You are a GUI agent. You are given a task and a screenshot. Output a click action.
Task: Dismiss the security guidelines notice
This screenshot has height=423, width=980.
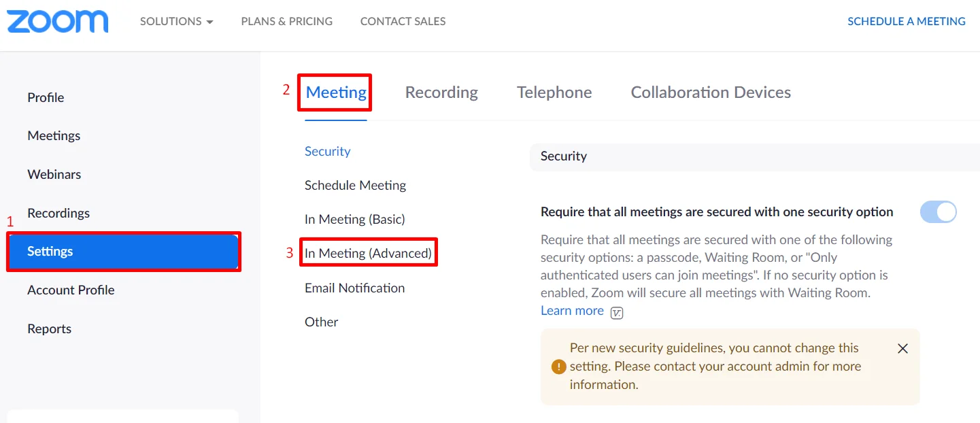click(x=902, y=348)
